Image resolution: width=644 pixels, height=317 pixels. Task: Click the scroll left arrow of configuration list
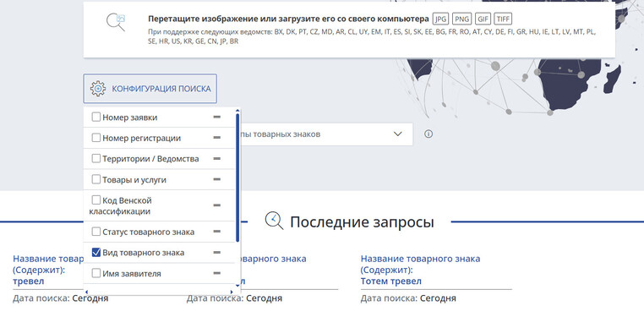[86, 292]
